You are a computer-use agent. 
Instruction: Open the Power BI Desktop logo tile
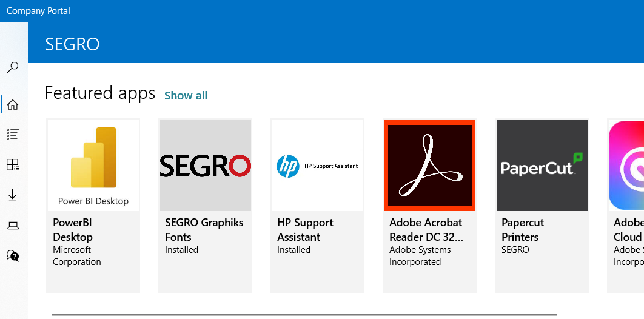[x=93, y=165]
